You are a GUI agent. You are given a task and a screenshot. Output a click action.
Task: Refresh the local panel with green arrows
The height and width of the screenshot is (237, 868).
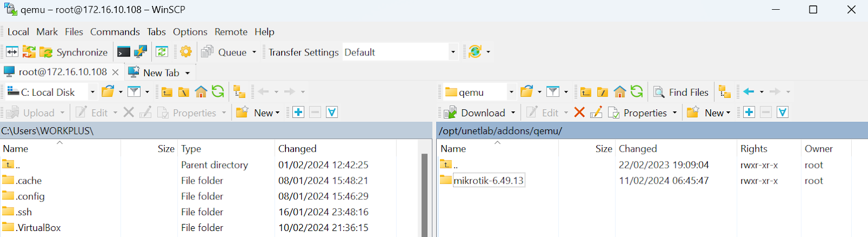click(218, 91)
